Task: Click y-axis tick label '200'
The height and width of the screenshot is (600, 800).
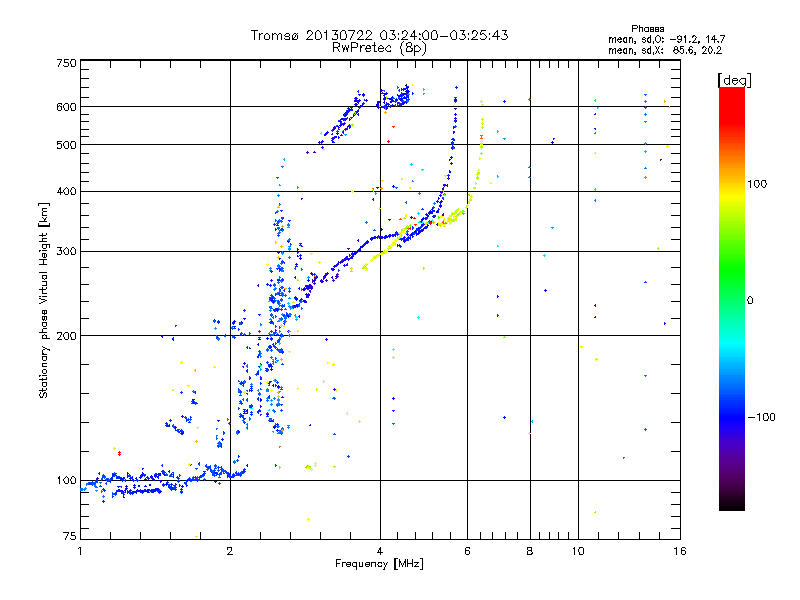Action: click(66, 336)
